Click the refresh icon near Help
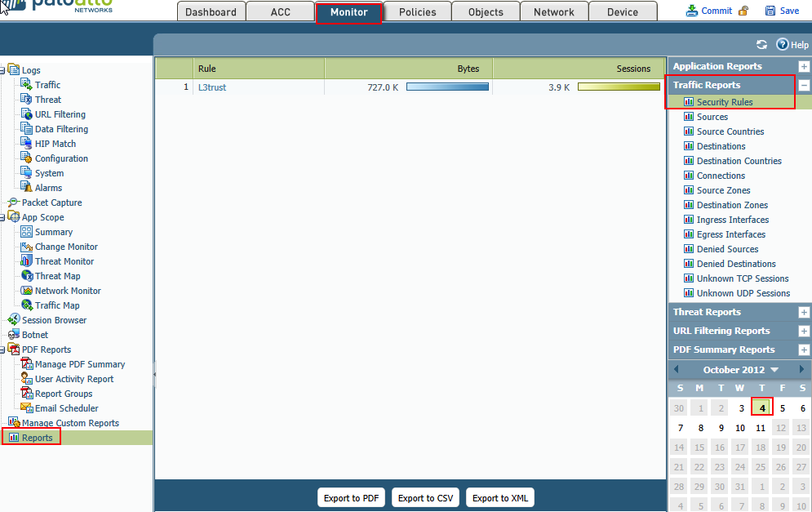812x512 pixels. tap(761, 45)
